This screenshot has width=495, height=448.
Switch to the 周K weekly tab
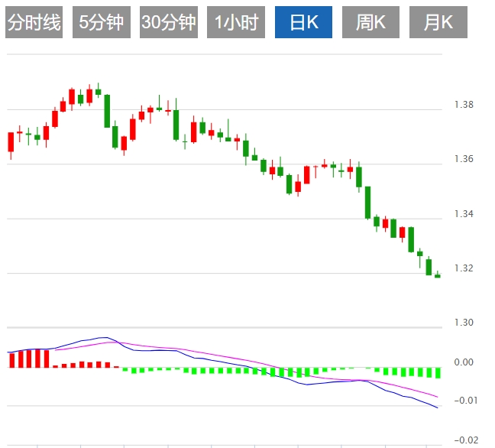(370, 22)
